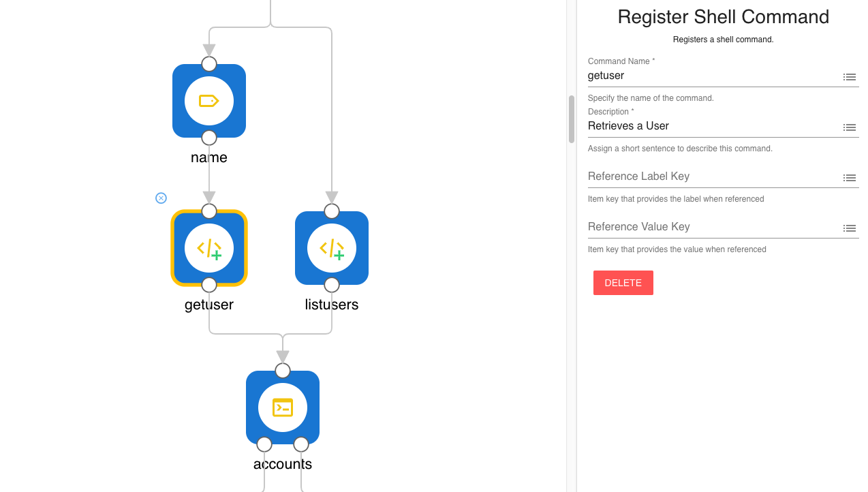Click the input port atop the name node

click(x=209, y=64)
